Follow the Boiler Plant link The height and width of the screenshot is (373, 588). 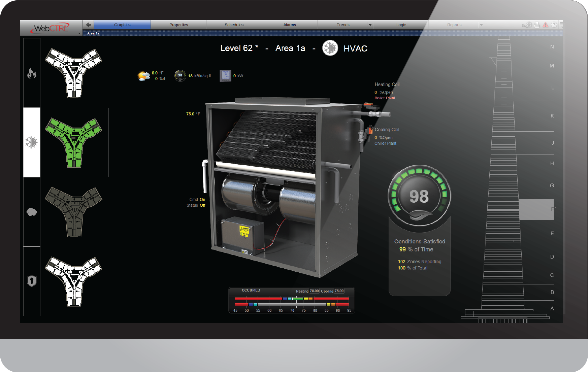[385, 98]
